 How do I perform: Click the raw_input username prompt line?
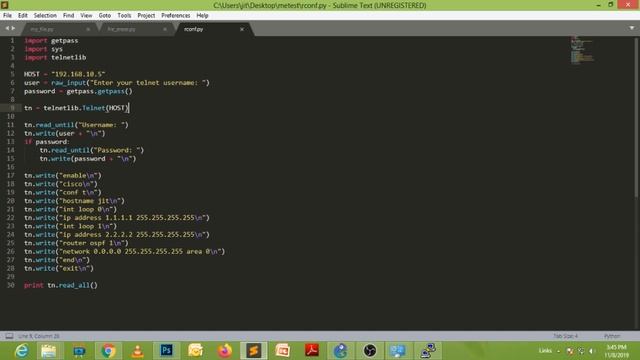point(117,82)
